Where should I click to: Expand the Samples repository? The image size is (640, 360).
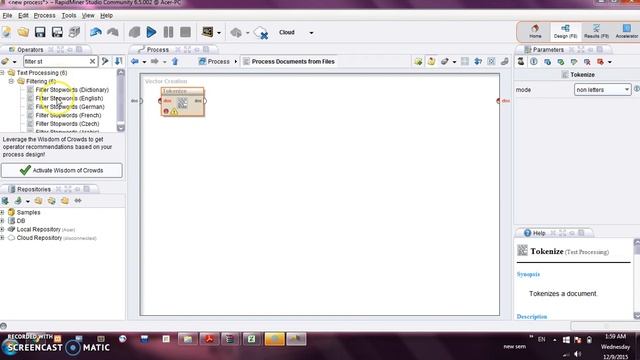tap(2, 212)
